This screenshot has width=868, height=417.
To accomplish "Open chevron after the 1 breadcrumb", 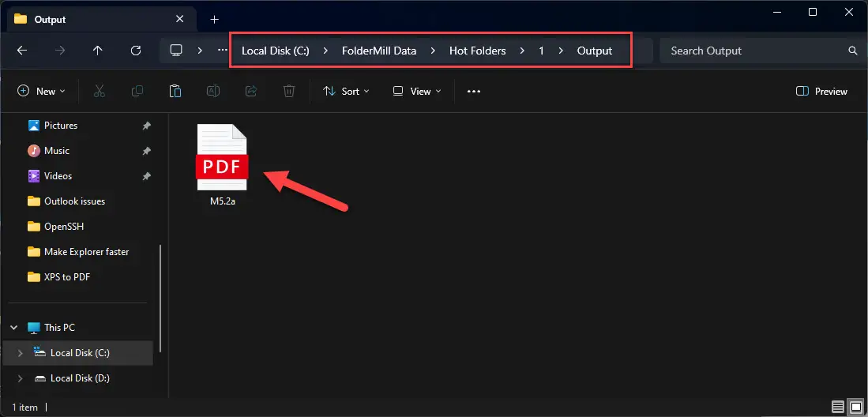I will tap(561, 51).
